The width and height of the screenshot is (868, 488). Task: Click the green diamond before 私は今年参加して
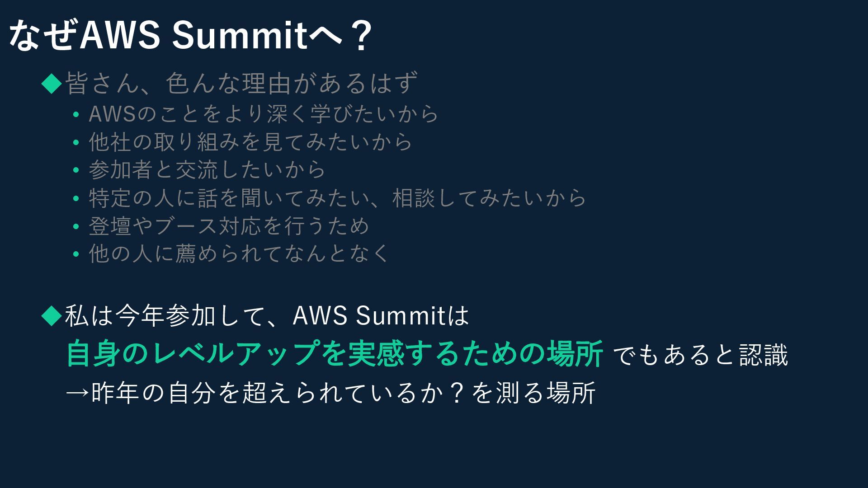coord(52,316)
